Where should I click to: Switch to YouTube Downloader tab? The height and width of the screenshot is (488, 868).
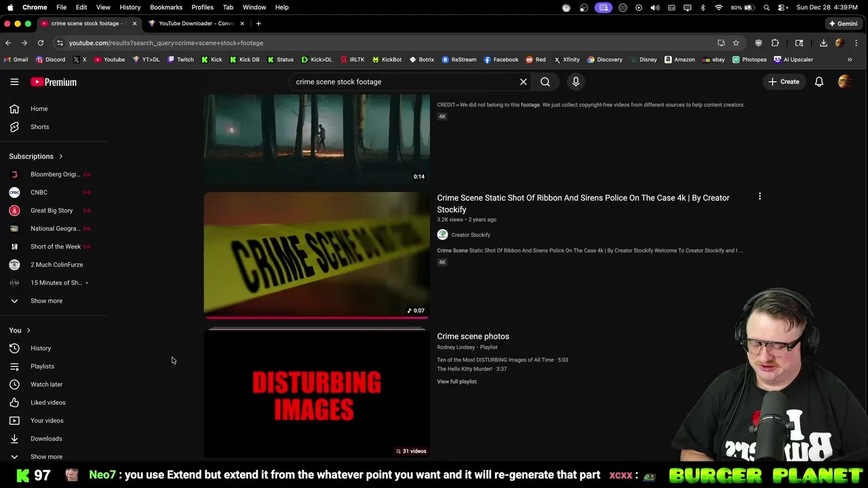click(x=197, y=24)
